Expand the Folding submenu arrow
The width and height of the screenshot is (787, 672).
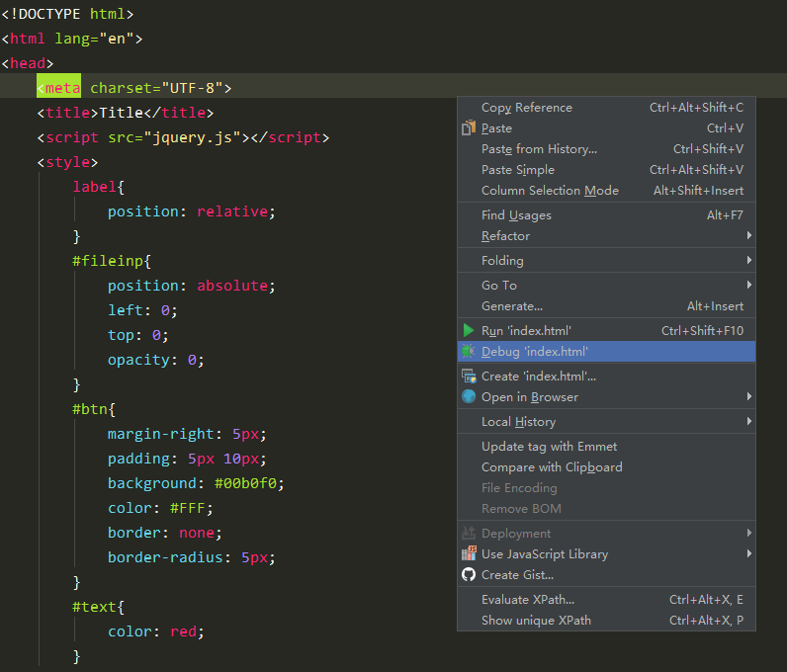(748, 260)
